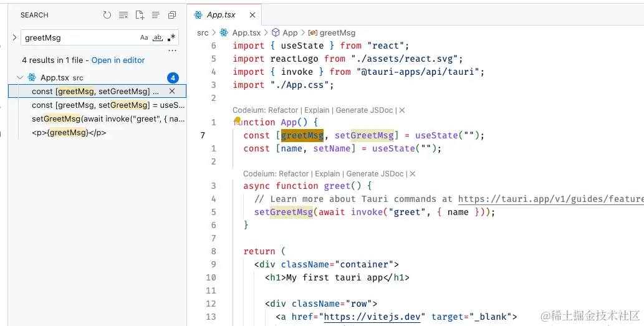Click React icon on App.tsx tab

tap(198, 15)
